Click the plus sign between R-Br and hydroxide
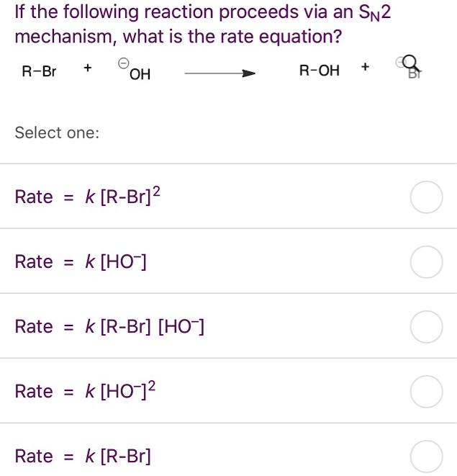 (x=87, y=68)
